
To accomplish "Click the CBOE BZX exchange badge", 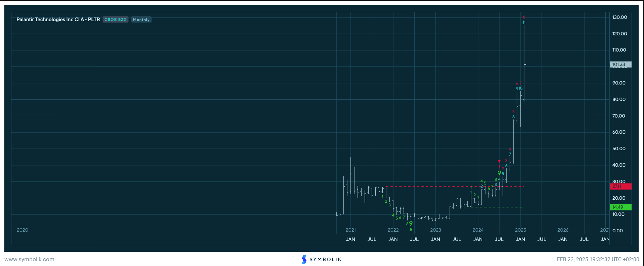I will click(x=115, y=20).
